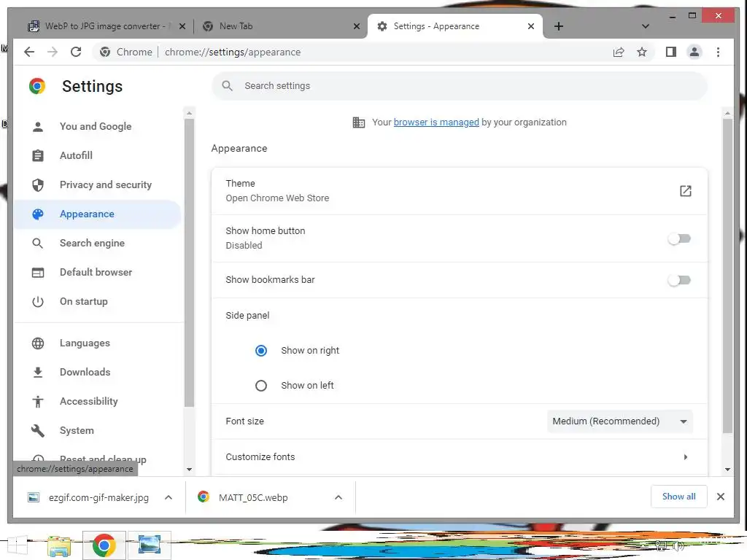Close the New Tab tab
Viewport: 747px width, 560px height.
pyautogui.click(x=356, y=26)
